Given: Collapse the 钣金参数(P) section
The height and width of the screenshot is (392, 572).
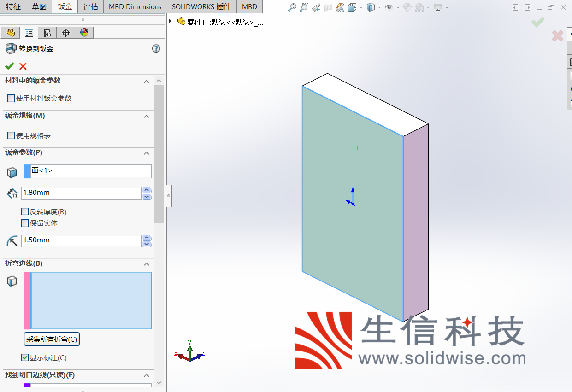Looking at the screenshot, I should point(147,153).
